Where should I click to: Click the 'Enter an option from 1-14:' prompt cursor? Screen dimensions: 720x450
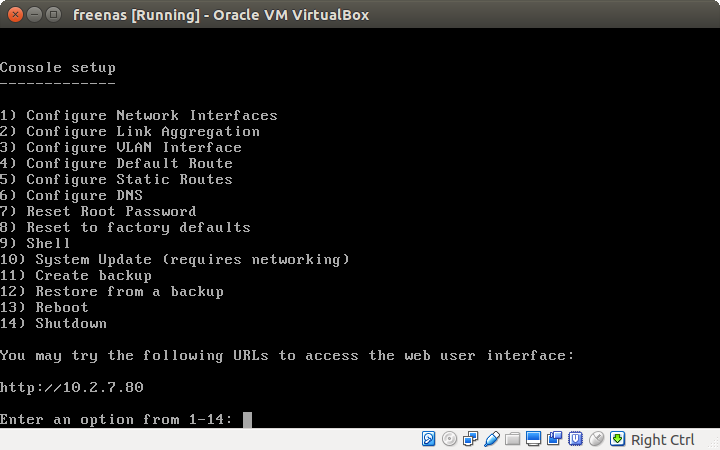248,420
